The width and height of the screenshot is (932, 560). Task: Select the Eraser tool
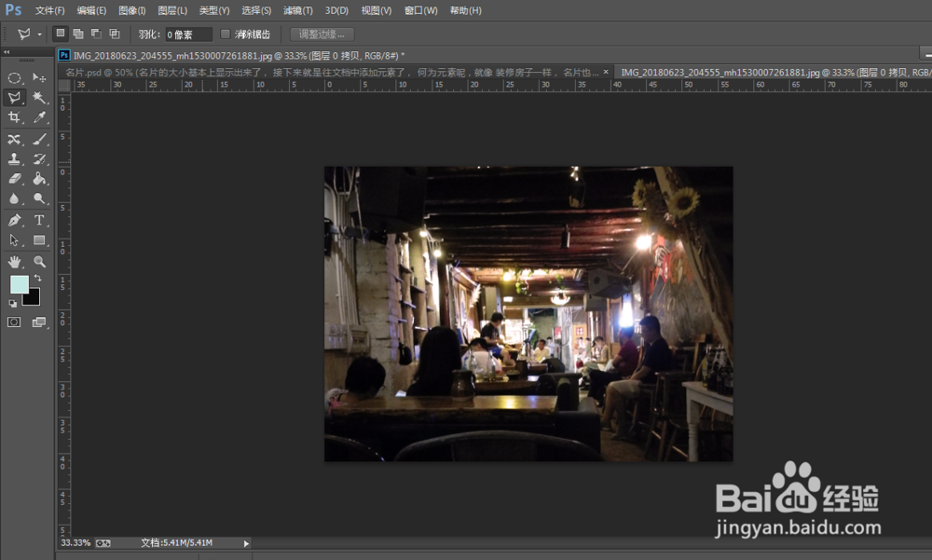tap(14, 178)
